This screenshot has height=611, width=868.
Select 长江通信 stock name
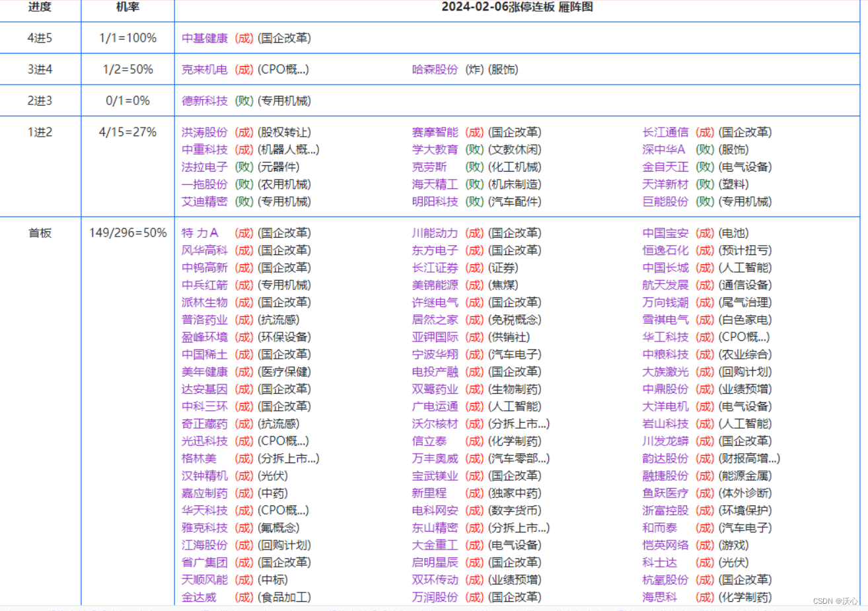(x=665, y=133)
